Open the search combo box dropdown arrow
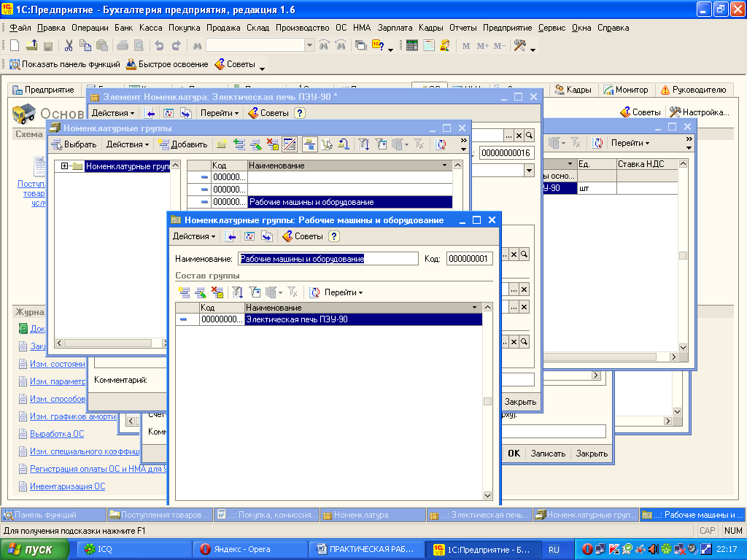The width and height of the screenshot is (747, 560). tap(309, 45)
